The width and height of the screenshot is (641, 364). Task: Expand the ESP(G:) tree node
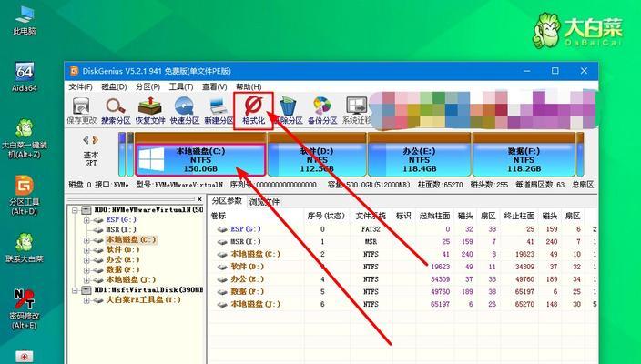pos(86,220)
